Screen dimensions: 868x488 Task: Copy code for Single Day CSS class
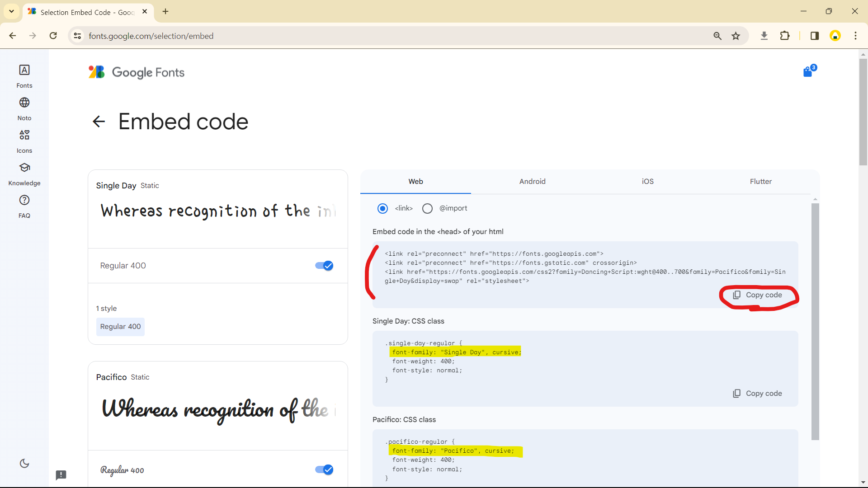758,394
